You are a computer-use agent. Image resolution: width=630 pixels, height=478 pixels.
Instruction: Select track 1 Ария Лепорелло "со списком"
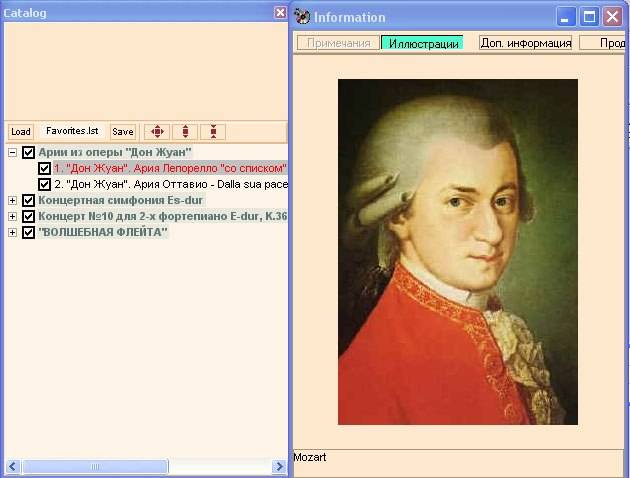(x=170, y=168)
